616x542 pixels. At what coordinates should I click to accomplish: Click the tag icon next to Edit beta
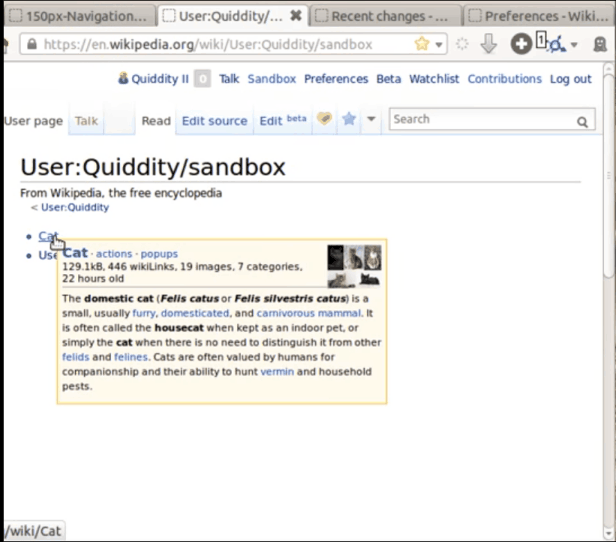tap(324, 120)
